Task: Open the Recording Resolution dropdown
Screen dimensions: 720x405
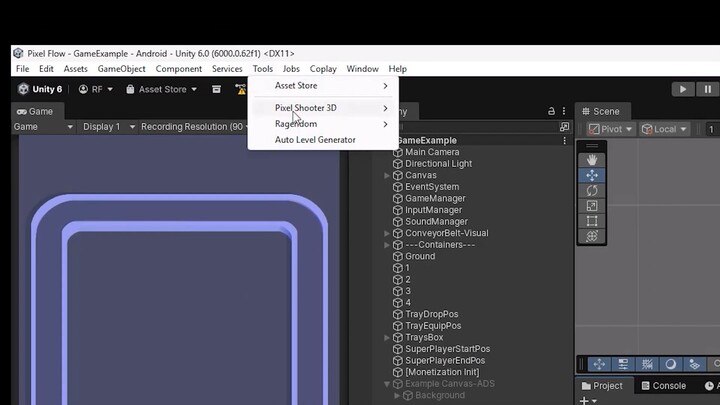Action: (x=195, y=127)
